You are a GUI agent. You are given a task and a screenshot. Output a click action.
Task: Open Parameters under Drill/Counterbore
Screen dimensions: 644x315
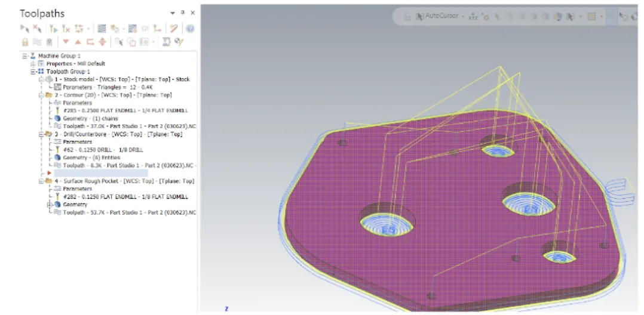point(77,142)
